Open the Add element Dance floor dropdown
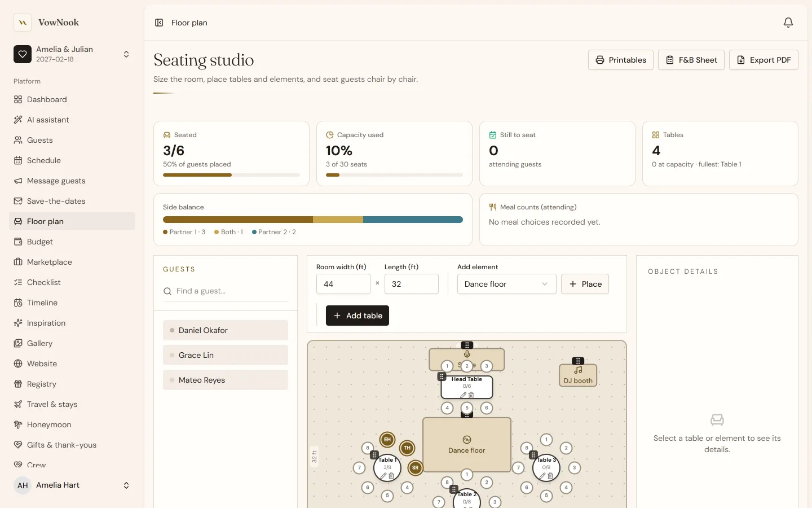This screenshot has height=508, width=812. pyautogui.click(x=506, y=284)
